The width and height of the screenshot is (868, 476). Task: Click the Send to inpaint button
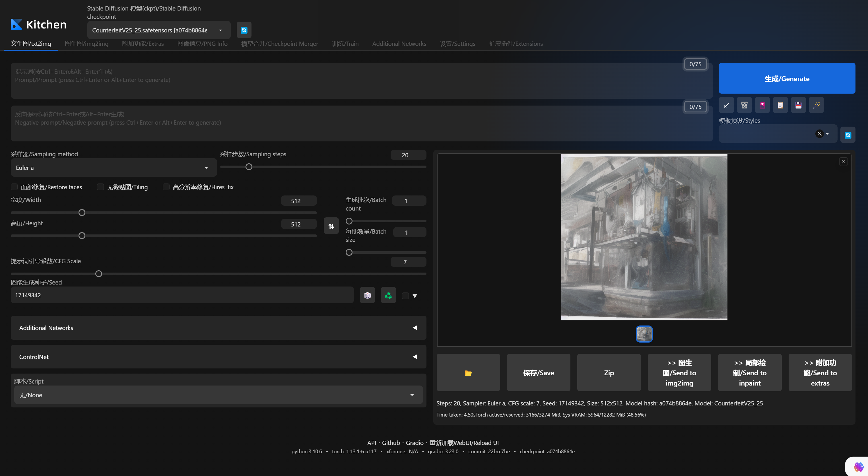click(749, 373)
